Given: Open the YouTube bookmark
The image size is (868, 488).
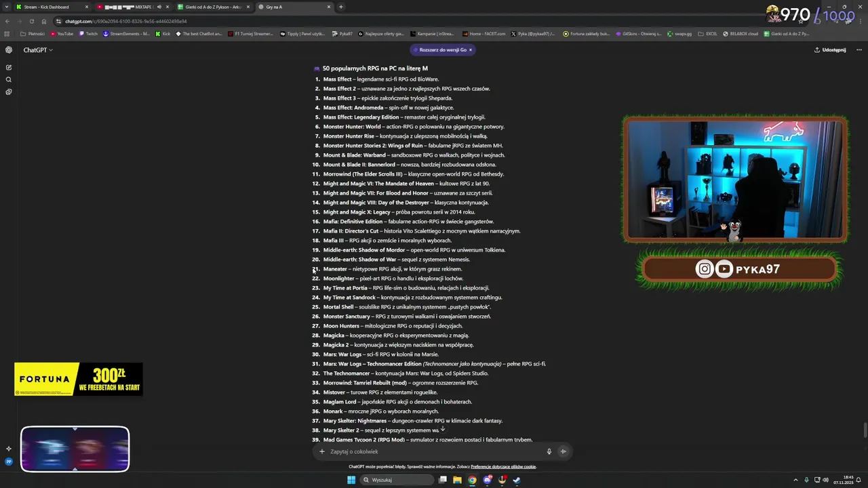Looking at the screenshot, I should 62,33.
